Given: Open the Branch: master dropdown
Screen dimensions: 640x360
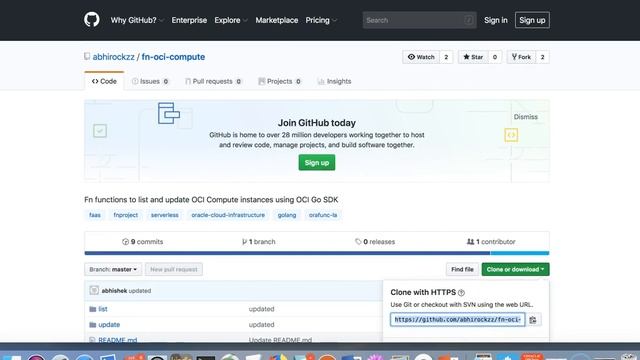Looking at the screenshot, I should tap(113, 269).
